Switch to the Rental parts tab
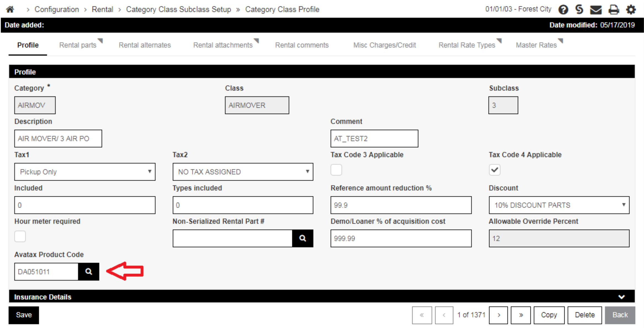 tap(78, 45)
